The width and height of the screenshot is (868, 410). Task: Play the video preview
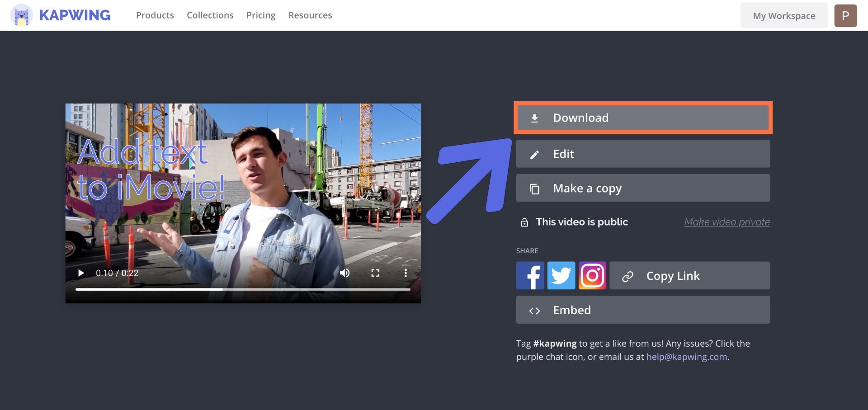pos(81,273)
